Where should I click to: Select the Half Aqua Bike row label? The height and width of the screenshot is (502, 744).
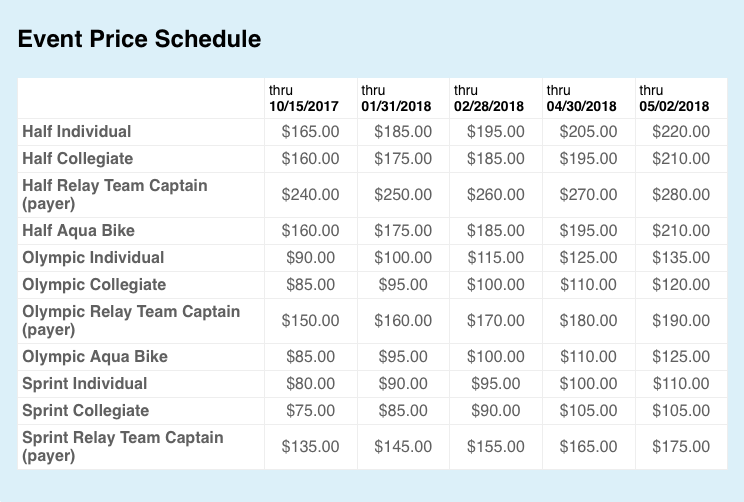(x=78, y=231)
